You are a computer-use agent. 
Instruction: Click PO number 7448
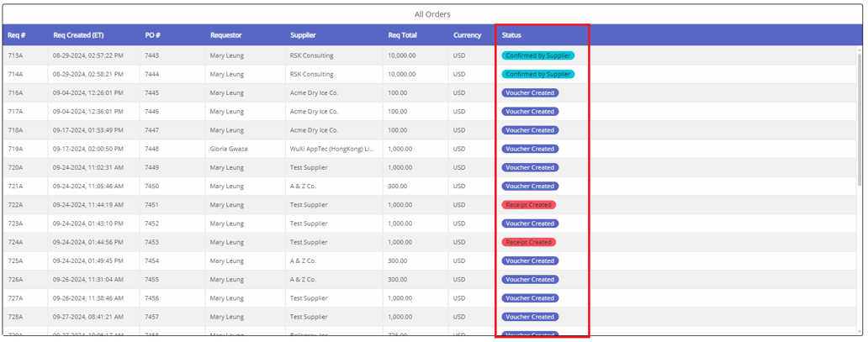pos(151,149)
